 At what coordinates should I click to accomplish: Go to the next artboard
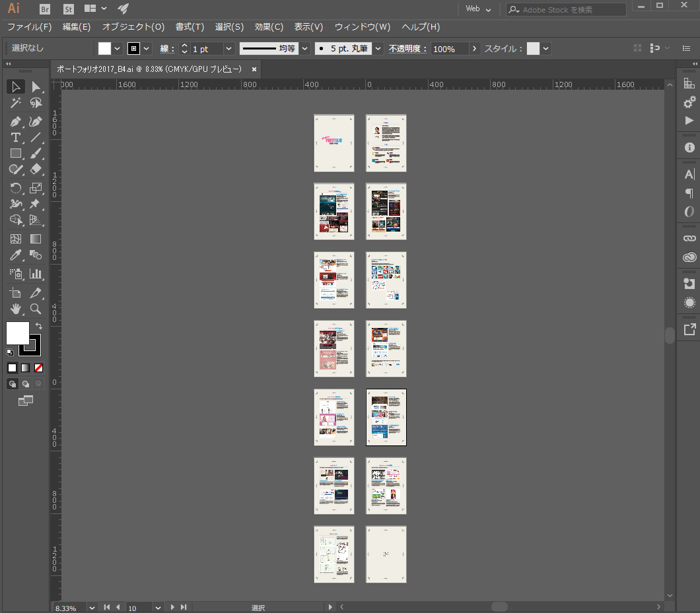pyautogui.click(x=172, y=607)
